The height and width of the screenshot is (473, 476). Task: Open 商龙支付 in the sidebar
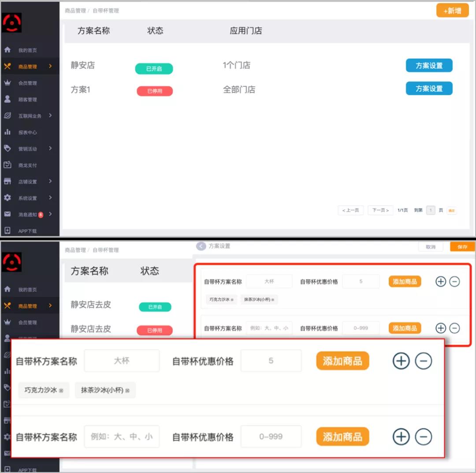point(27,165)
